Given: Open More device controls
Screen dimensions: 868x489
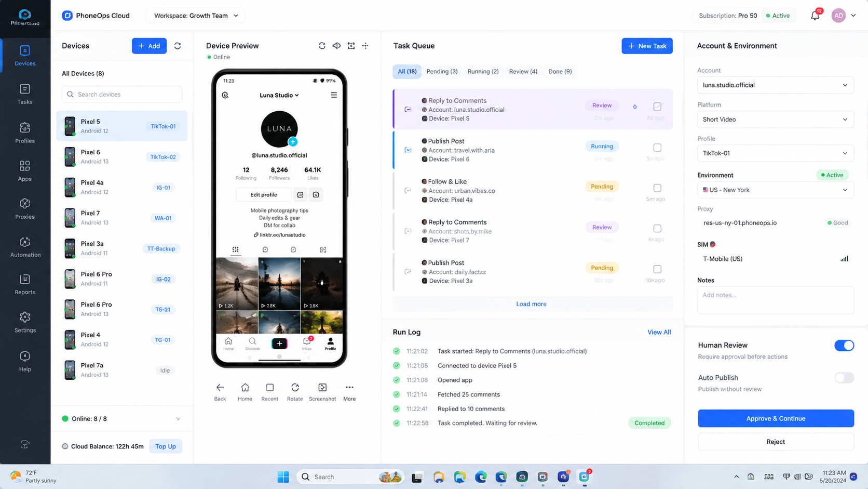Looking at the screenshot, I should [x=349, y=392].
